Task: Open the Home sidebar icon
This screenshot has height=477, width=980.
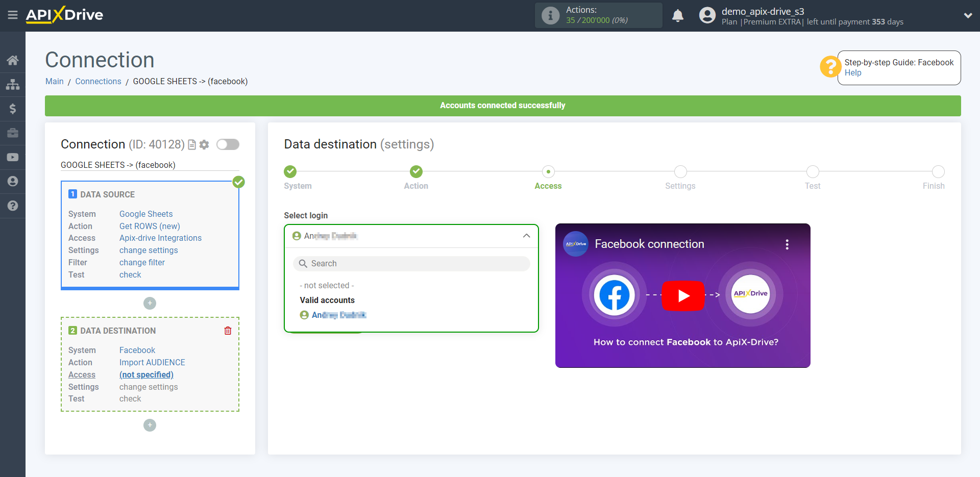Action: [x=13, y=60]
